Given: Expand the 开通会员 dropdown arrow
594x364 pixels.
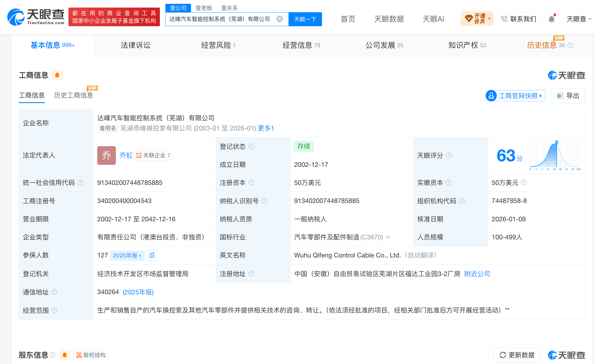Looking at the screenshot, I should 490,19.
